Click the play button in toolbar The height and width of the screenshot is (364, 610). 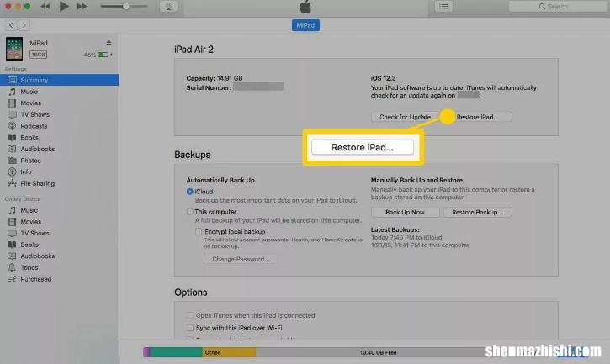(x=64, y=6)
